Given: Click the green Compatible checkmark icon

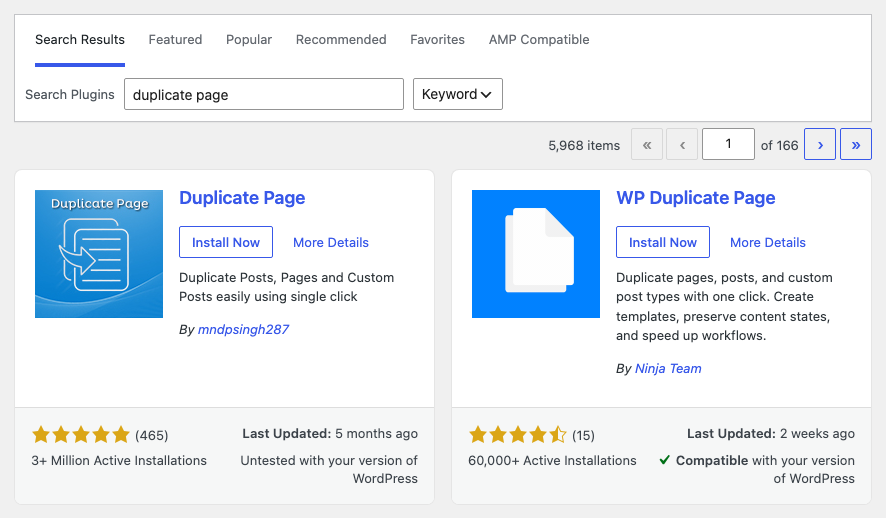Looking at the screenshot, I should tap(664, 460).
